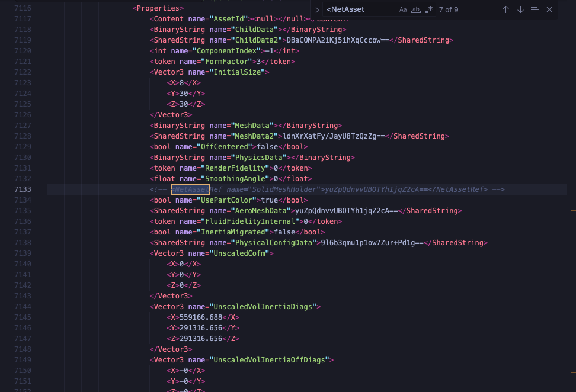Click line number 7139
The image size is (576, 392).
pyautogui.click(x=23, y=253)
